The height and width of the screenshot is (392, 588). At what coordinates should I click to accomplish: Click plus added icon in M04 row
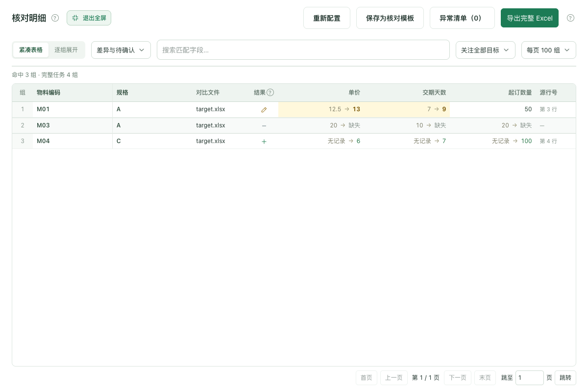[264, 141]
